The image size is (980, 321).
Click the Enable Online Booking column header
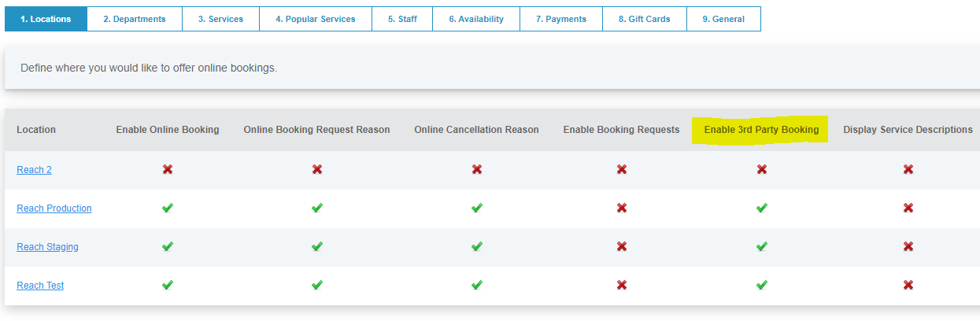click(168, 130)
